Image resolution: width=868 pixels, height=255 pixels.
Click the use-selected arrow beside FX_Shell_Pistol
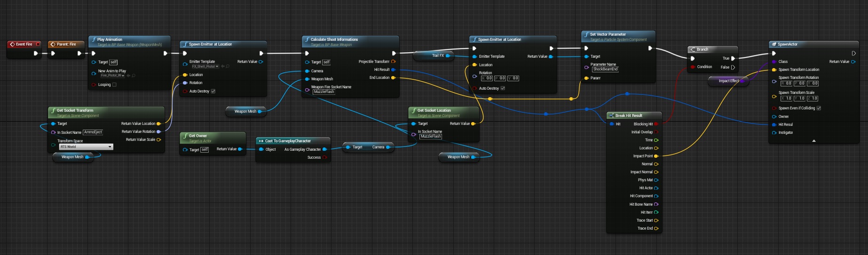(223, 66)
